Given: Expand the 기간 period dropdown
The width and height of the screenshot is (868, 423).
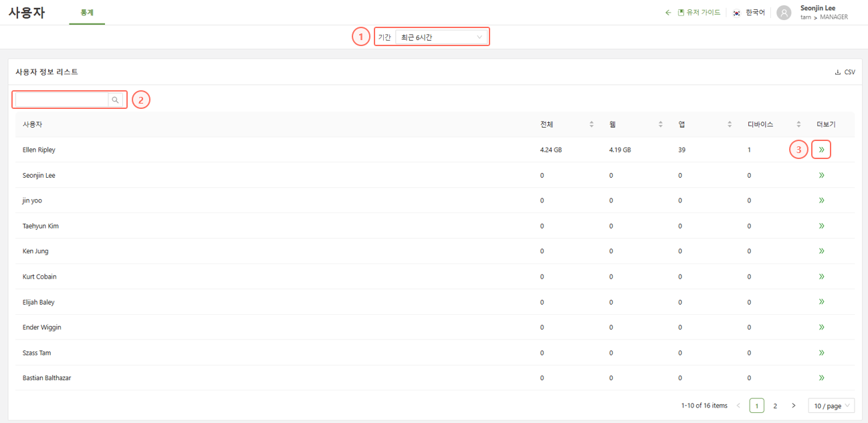Looking at the screenshot, I should pos(441,37).
